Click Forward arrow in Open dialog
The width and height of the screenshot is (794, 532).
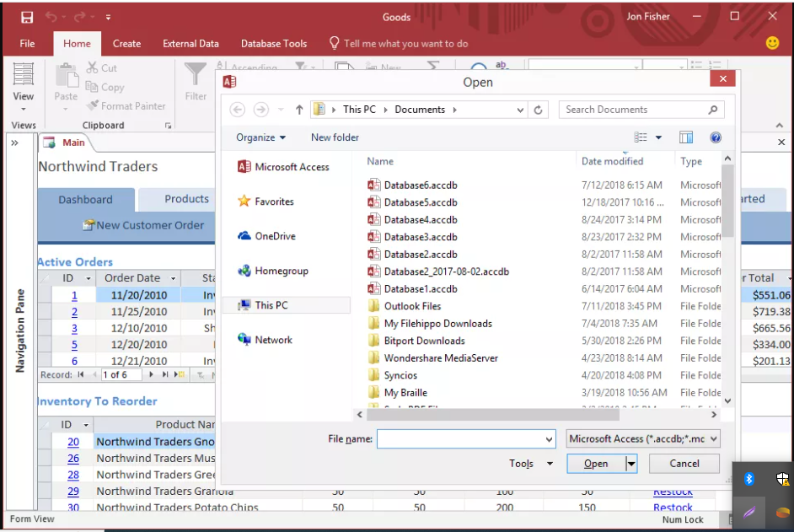tap(260, 110)
